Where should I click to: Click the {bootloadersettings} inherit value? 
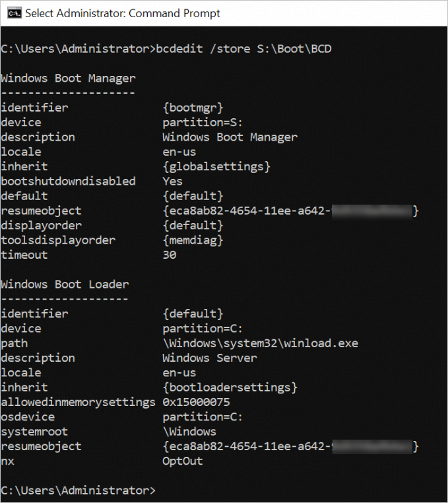coord(230,387)
